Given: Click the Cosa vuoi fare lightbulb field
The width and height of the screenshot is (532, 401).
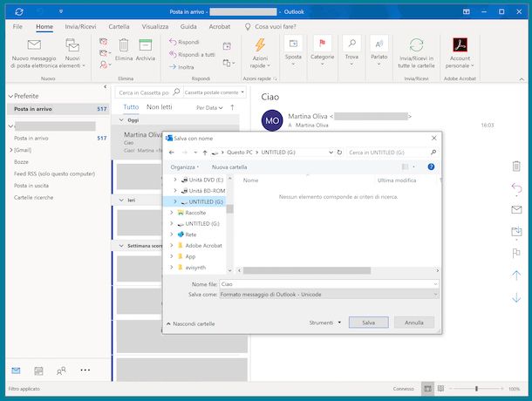Looking at the screenshot, I should (x=270, y=27).
